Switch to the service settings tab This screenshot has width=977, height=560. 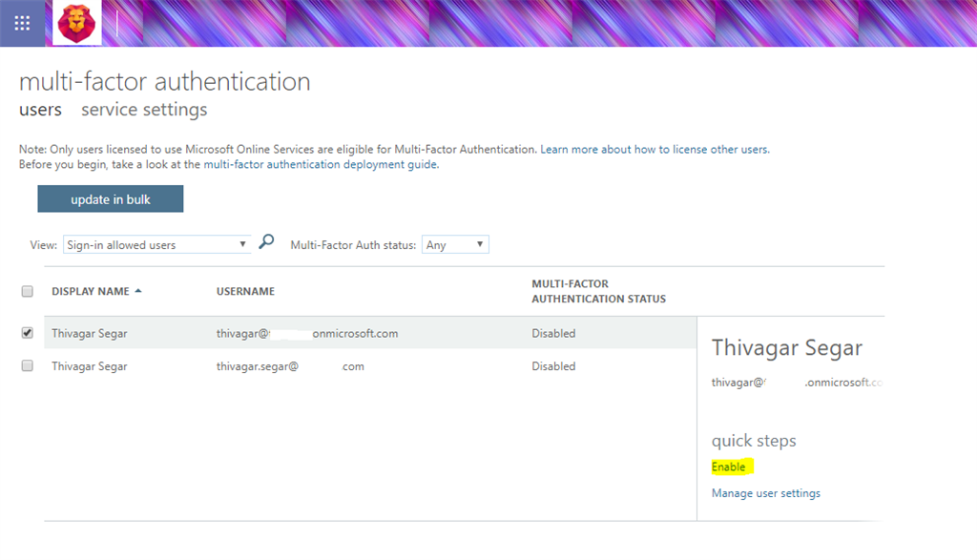coord(144,110)
